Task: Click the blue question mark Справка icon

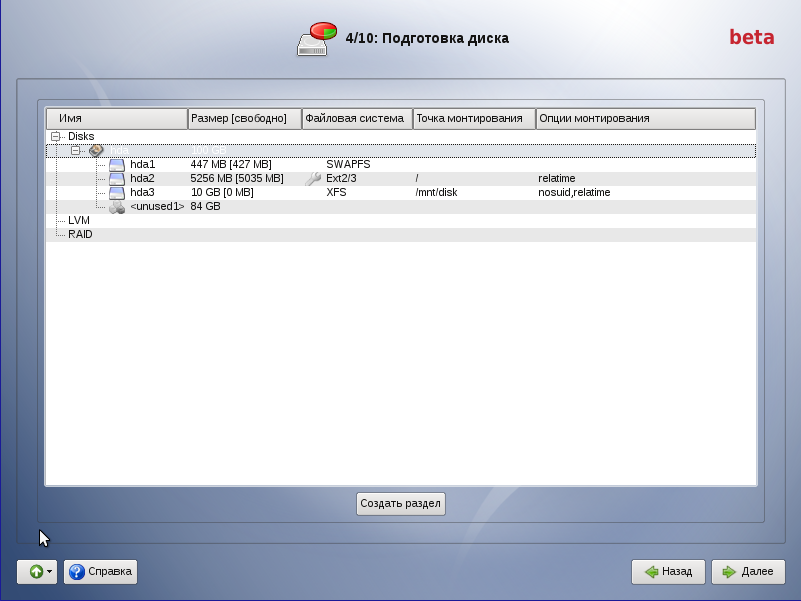Action: click(x=77, y=572)
